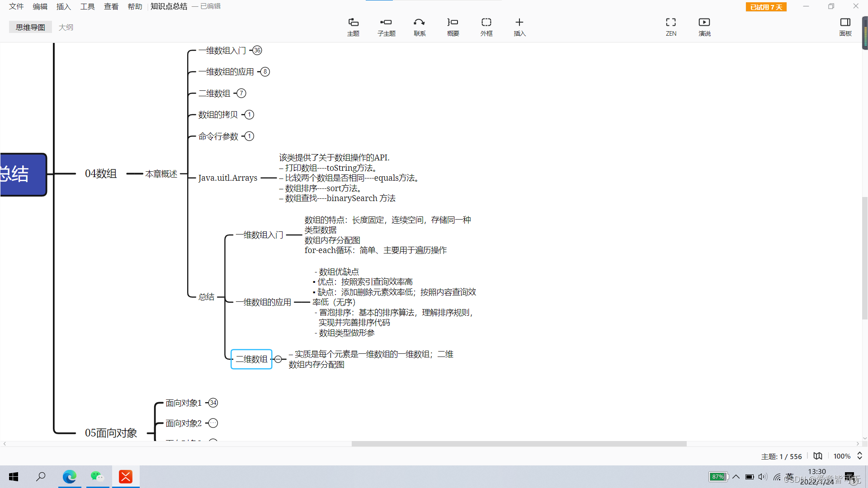Screen dimensions: 868x488
Task: Click the 知识点总结 document title
Action: 169,6
